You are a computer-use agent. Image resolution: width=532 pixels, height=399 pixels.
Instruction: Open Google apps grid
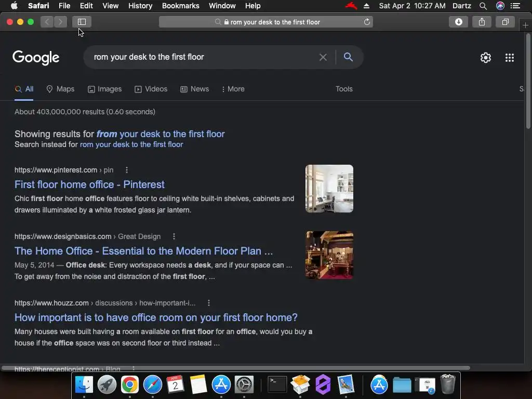click(509, 58)
